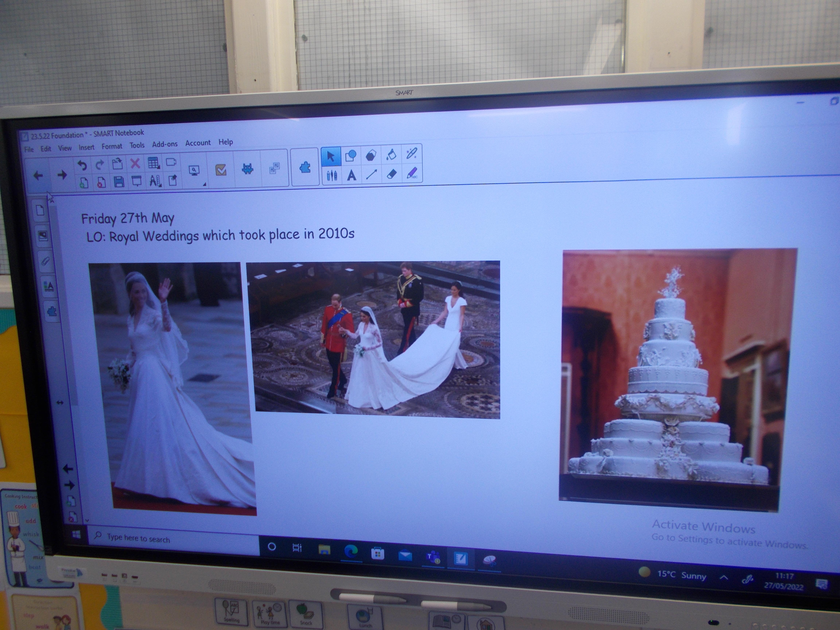This screenshot has height=630, width=840.
Task: Expand the screen capture toolbar dropdown arrow
Action: (x=204, y=184)
